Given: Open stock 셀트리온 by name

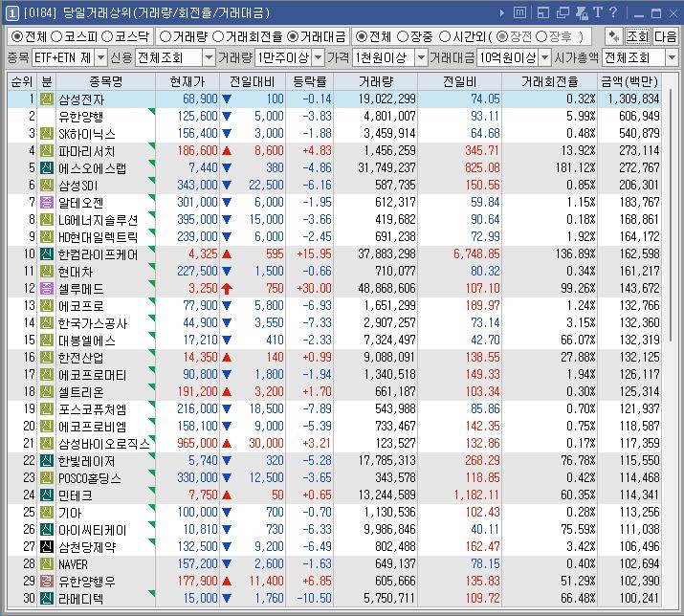Looking at the screenshot, I should [x=81, y=392].
